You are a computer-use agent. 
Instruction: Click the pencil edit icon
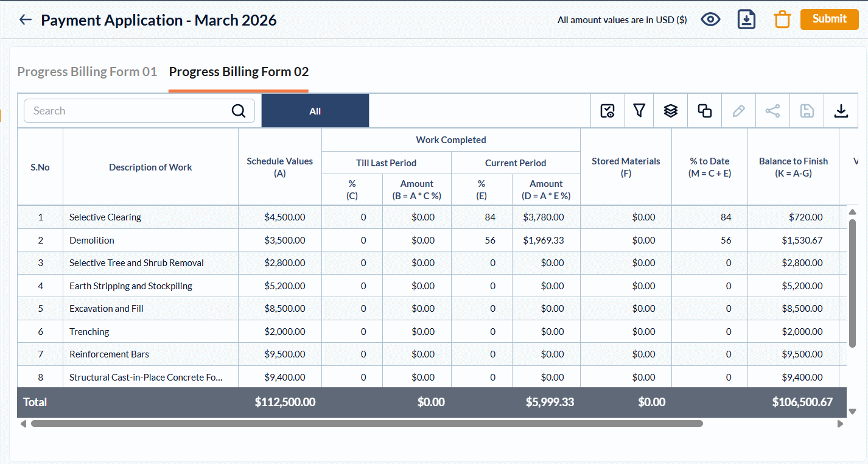(739, 111)
